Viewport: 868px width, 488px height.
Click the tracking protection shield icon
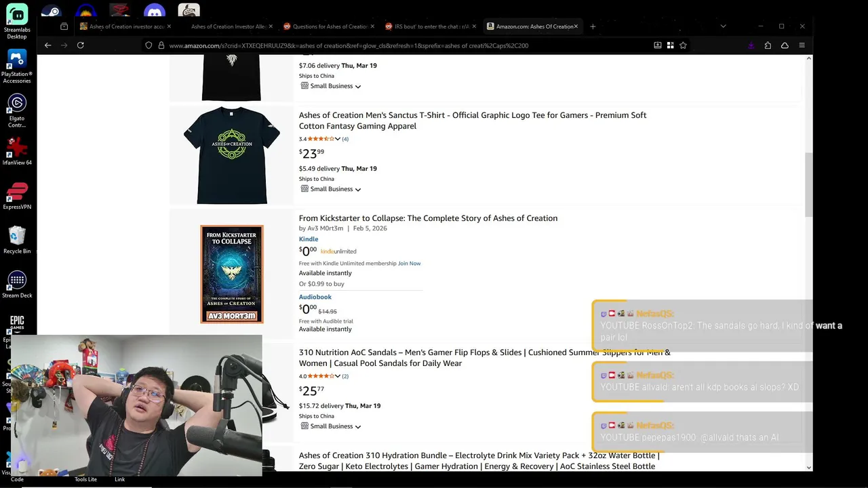[149, 45]
